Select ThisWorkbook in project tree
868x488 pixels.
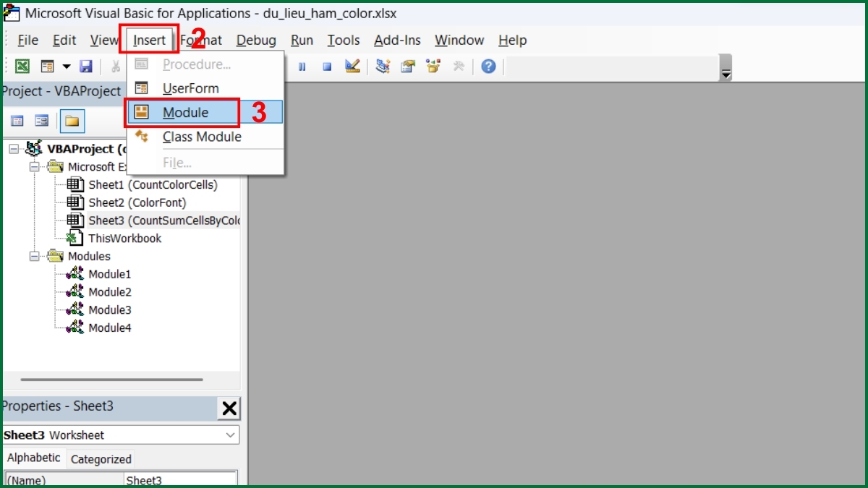point(124,239)
